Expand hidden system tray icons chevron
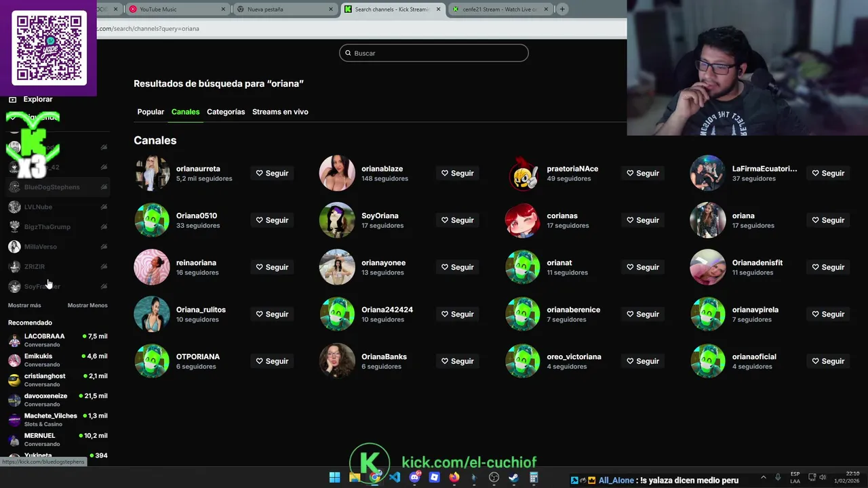 tap(763, 477)
